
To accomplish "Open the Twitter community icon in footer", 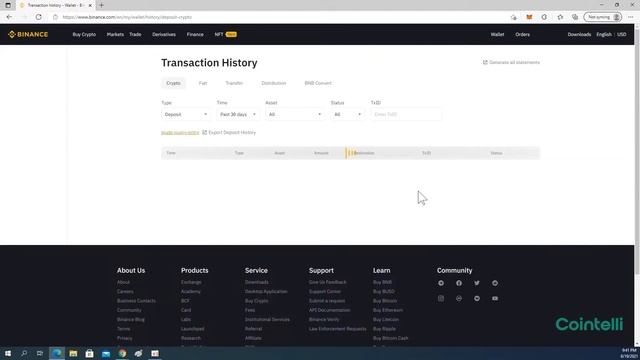I will click(477, 283).
